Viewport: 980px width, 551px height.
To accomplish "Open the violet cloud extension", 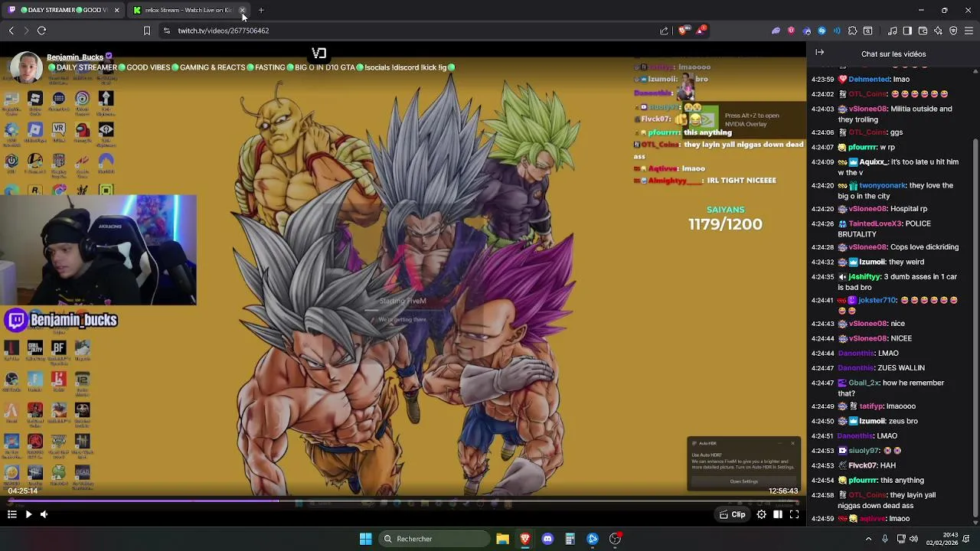I will pyautogui.click(x=776, y=31).
